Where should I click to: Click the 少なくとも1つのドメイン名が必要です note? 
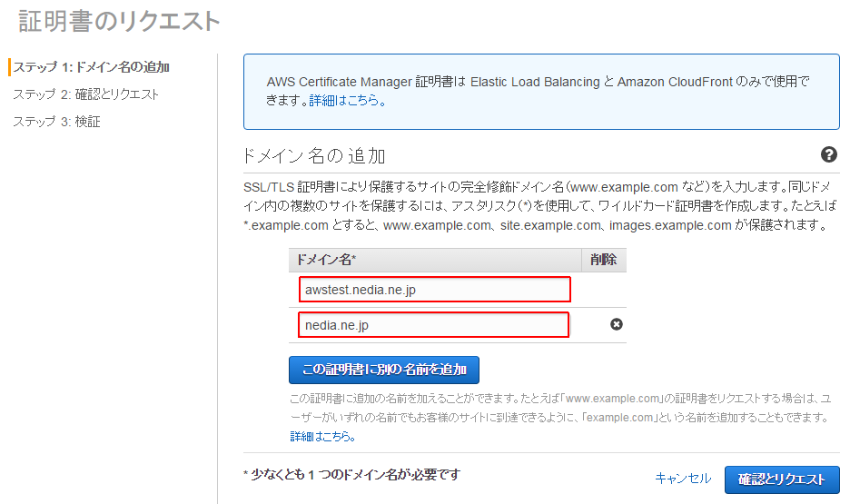tap(351, 475)
